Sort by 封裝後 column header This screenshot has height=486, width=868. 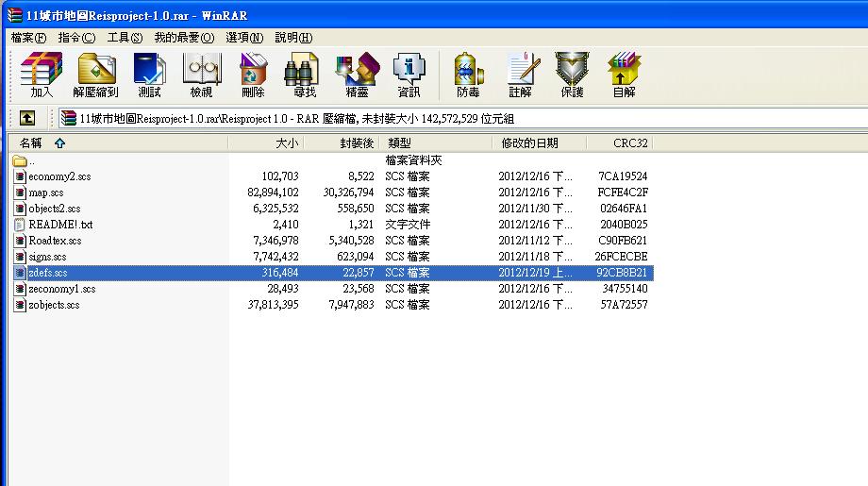(x=341, y=143)
